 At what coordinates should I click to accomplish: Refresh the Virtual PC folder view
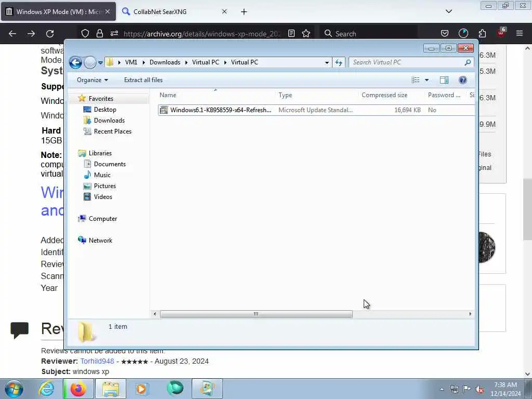339,62
